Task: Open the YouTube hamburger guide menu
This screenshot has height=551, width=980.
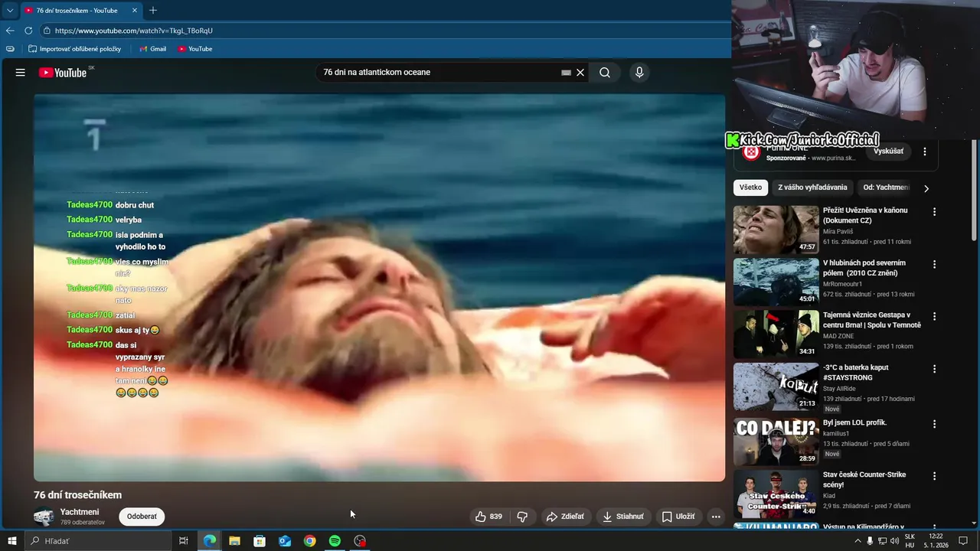Action: click(21, 73)
